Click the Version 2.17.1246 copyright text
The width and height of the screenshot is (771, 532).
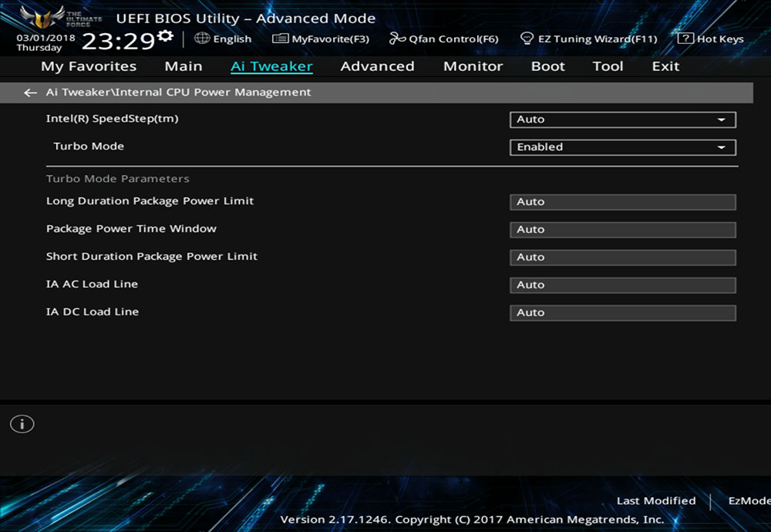tap(472, 519)
